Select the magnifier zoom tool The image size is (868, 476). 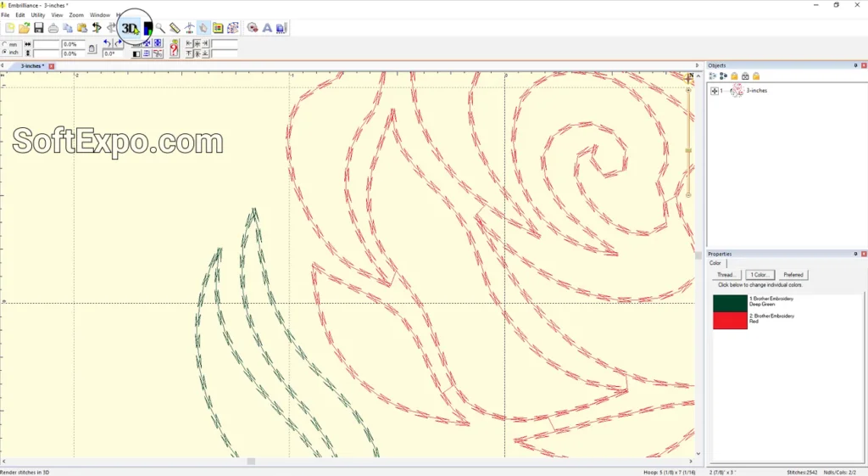[x=160, y=28]
